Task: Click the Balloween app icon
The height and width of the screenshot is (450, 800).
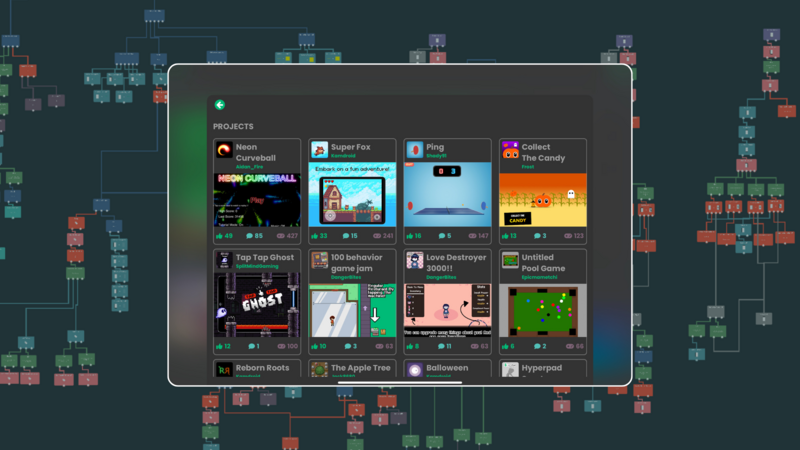Action: click(415, 369)
